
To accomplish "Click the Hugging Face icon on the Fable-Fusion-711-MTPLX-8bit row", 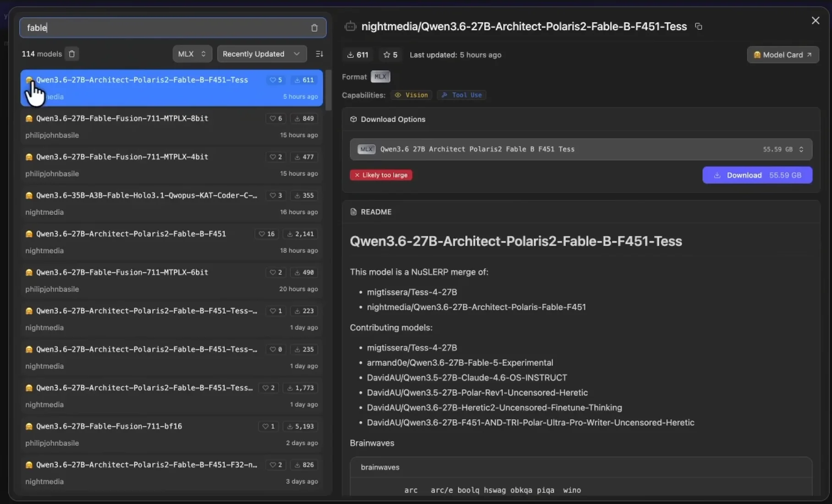I will click(29, 119).
